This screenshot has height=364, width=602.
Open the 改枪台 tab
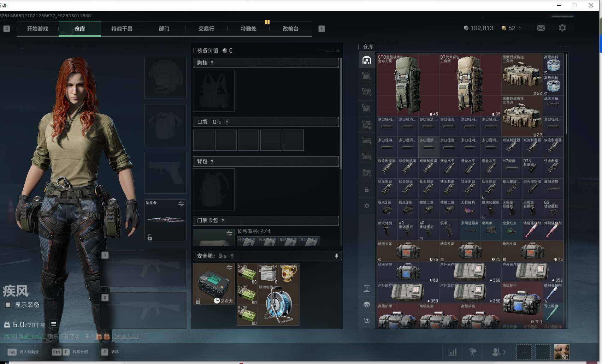(290, 29)
